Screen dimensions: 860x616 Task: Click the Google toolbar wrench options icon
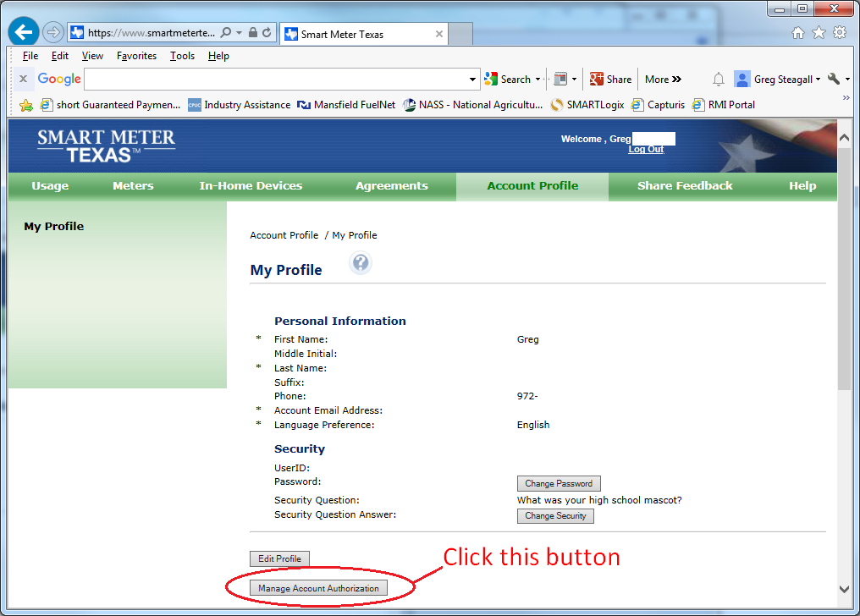coord(834,79)
